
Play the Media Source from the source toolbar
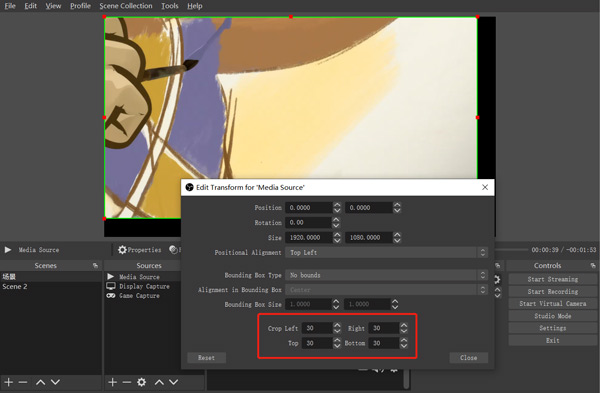[8, 250]
